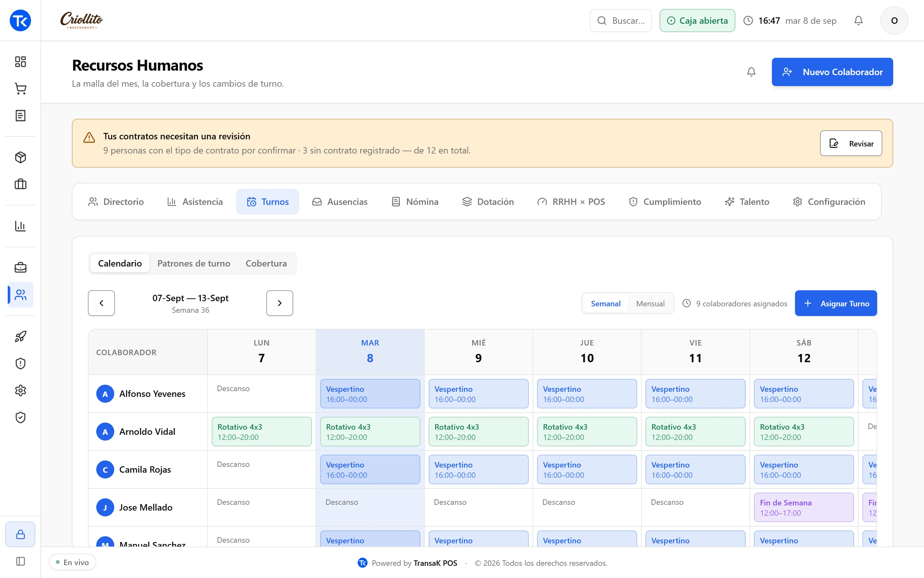The width and height of the screenshot is (924, 578).
Task: Open the briefcase sidebar icon
Action: pyautogui.click(x=20, y=267)
